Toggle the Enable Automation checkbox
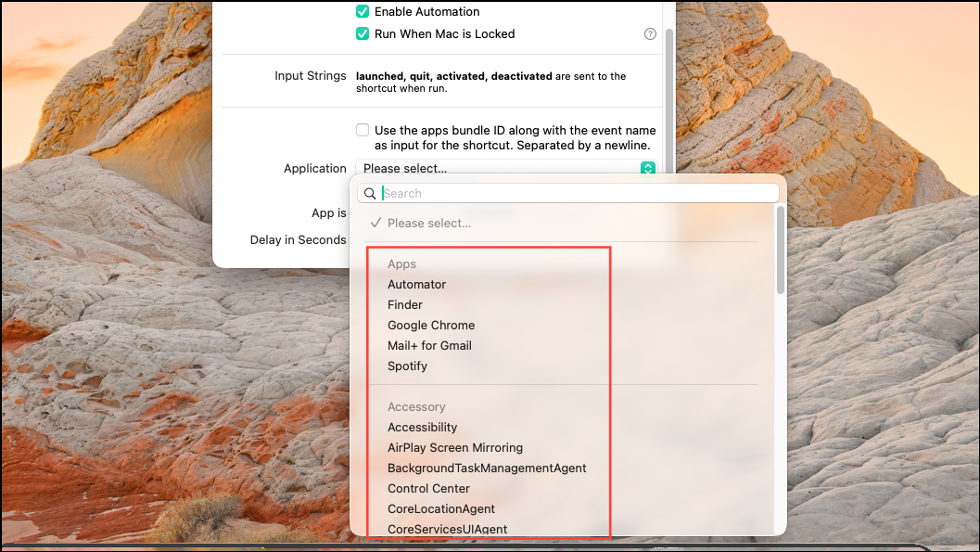Image resolution: width=980 pixels, height=552 pixels. [363, 11]
